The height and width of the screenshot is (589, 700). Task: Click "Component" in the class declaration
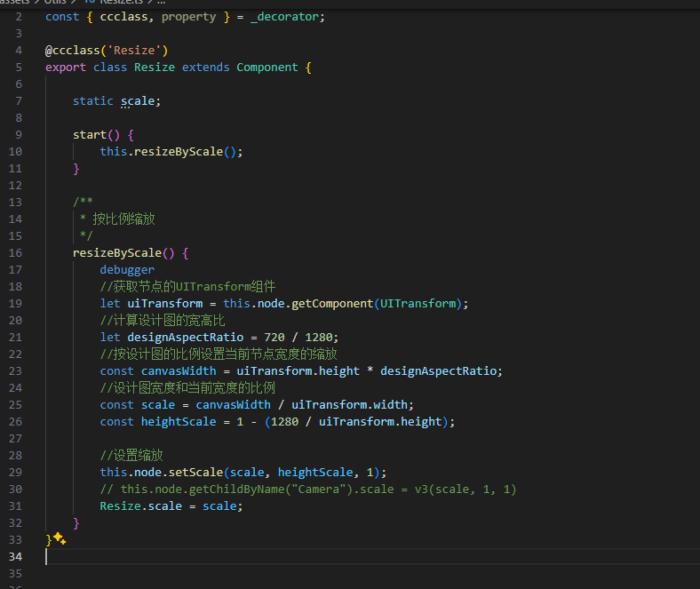(x=267, y=68)
